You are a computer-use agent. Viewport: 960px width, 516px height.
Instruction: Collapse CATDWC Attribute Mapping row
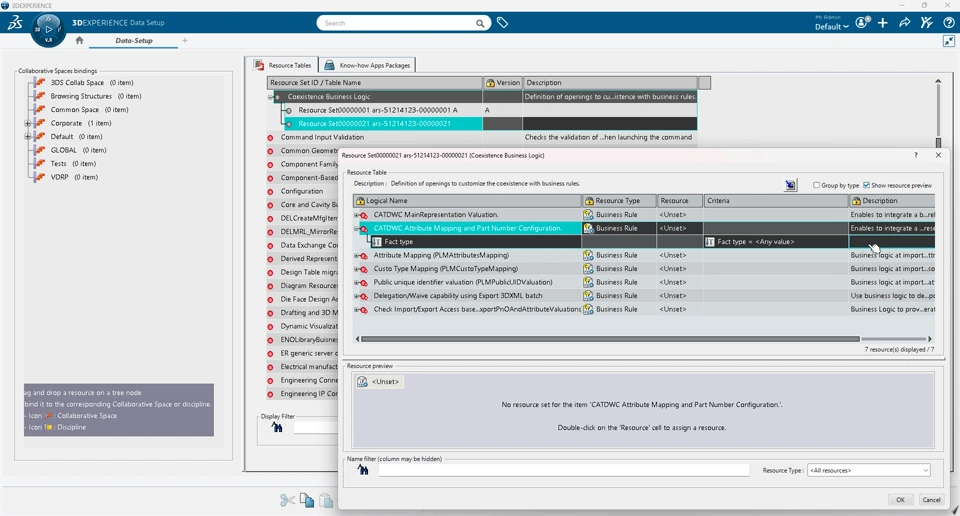point(357,228)
